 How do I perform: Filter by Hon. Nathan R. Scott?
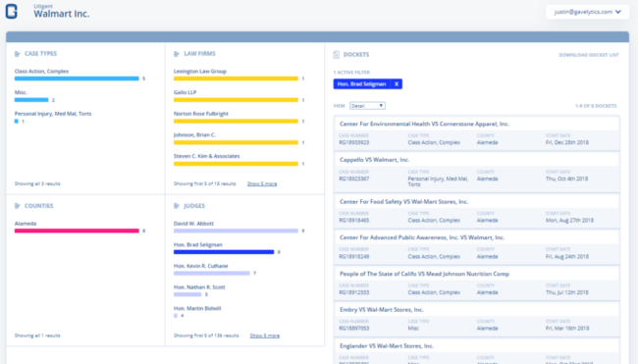click(x=199, y=287)
